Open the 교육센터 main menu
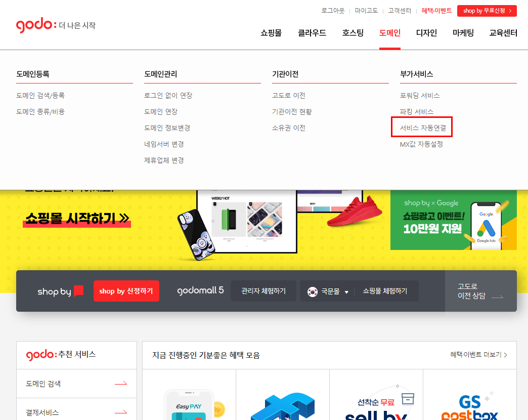Image resolution: width=528 pixels, height=420 pixels. pos(503,33)
